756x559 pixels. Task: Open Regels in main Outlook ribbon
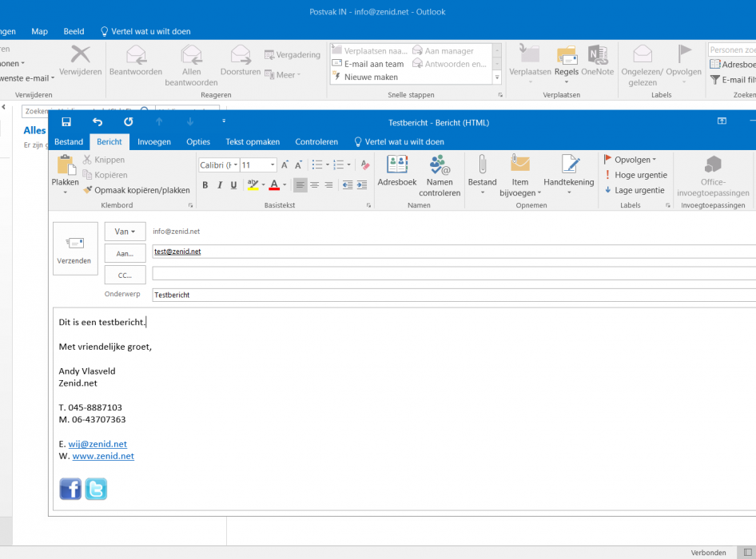pos(567,64)
